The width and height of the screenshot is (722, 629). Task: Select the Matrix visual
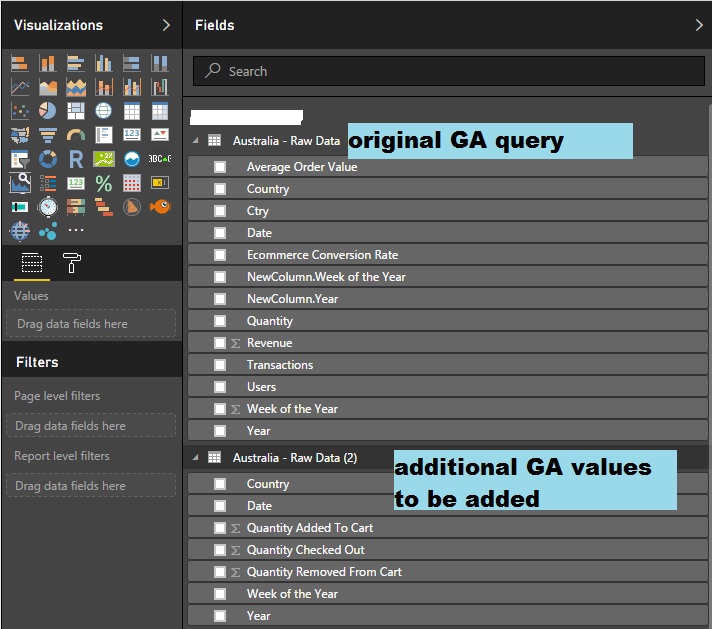point(160,111)
